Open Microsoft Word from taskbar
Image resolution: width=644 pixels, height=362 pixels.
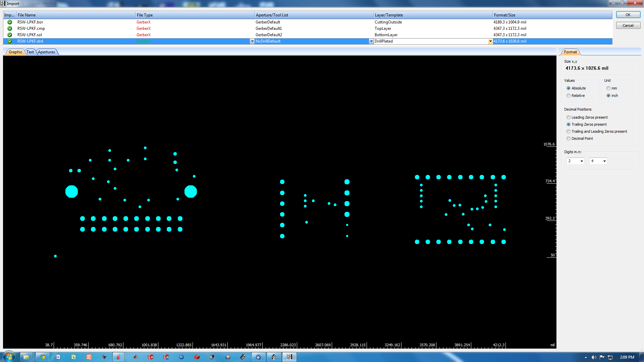click(x=58, y=357)
